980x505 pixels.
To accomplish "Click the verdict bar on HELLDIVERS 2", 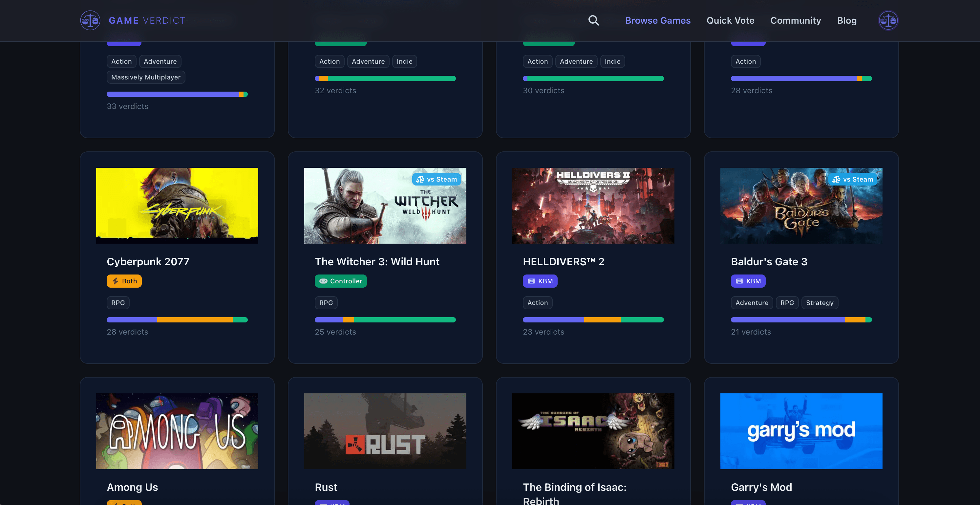I will point(593,320).
